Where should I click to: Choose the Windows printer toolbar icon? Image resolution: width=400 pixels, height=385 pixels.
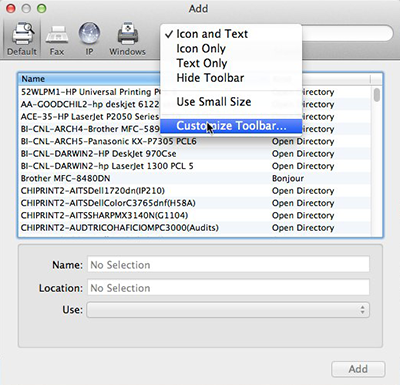127,39
